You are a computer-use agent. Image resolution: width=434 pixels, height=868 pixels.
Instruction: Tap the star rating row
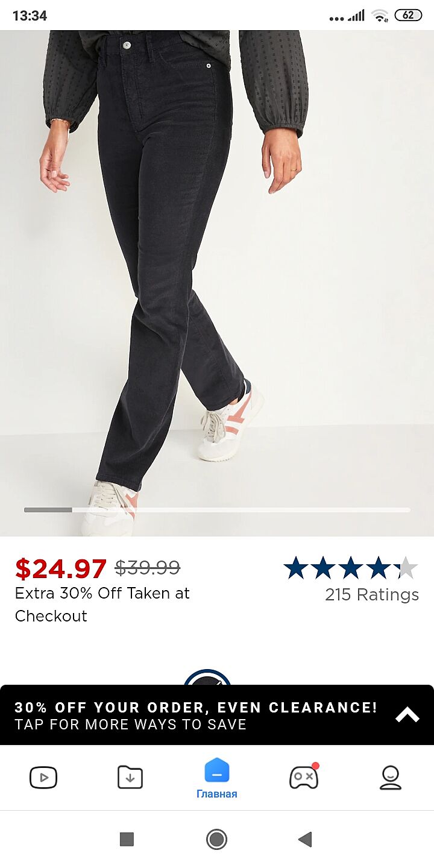pos(351,568)
